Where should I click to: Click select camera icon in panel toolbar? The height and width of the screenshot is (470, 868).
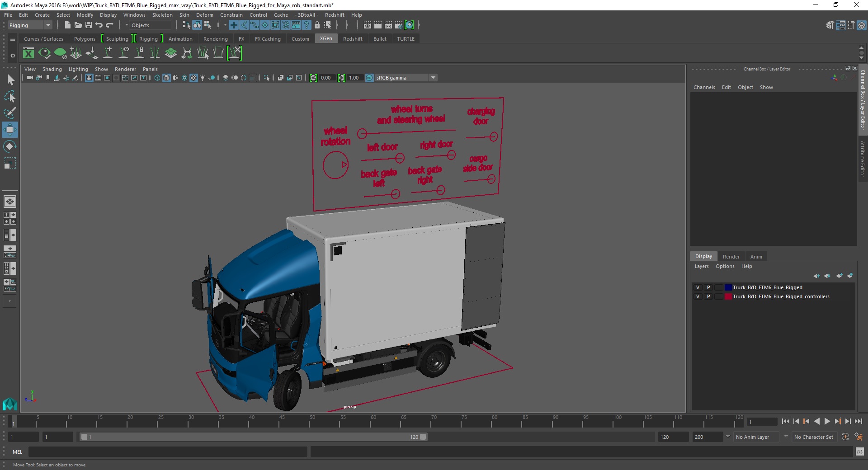pos(29,78)
